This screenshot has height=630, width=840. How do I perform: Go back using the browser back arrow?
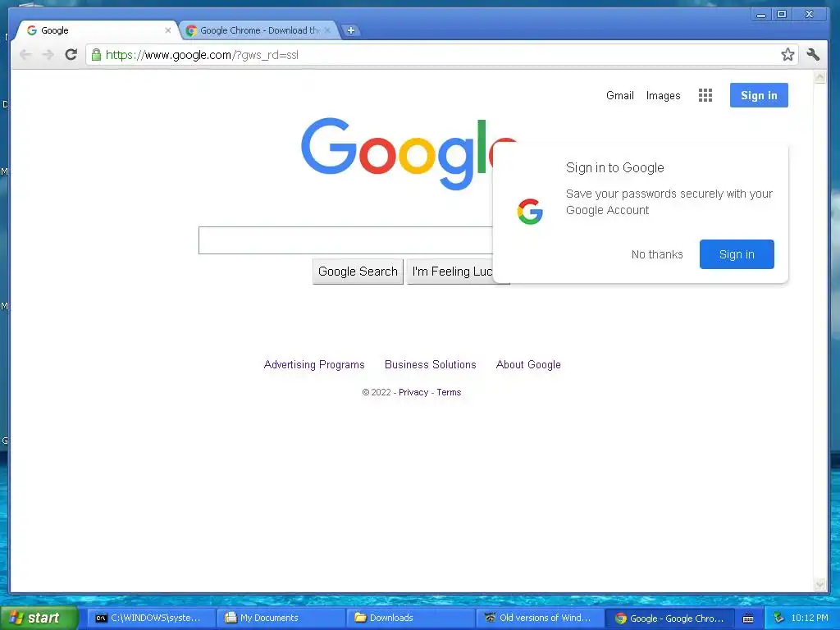coord(25,55)
